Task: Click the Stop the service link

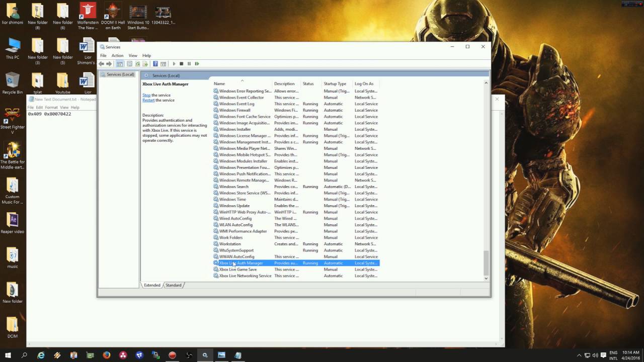Action: (146, 95)
